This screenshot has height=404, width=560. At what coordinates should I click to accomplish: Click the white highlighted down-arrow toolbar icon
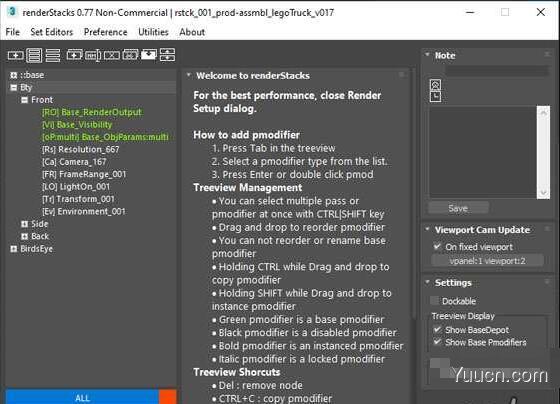[x=149, y=55]
